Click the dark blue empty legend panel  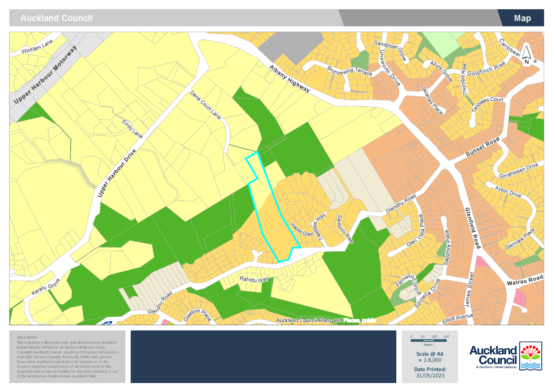click(263, 356)
